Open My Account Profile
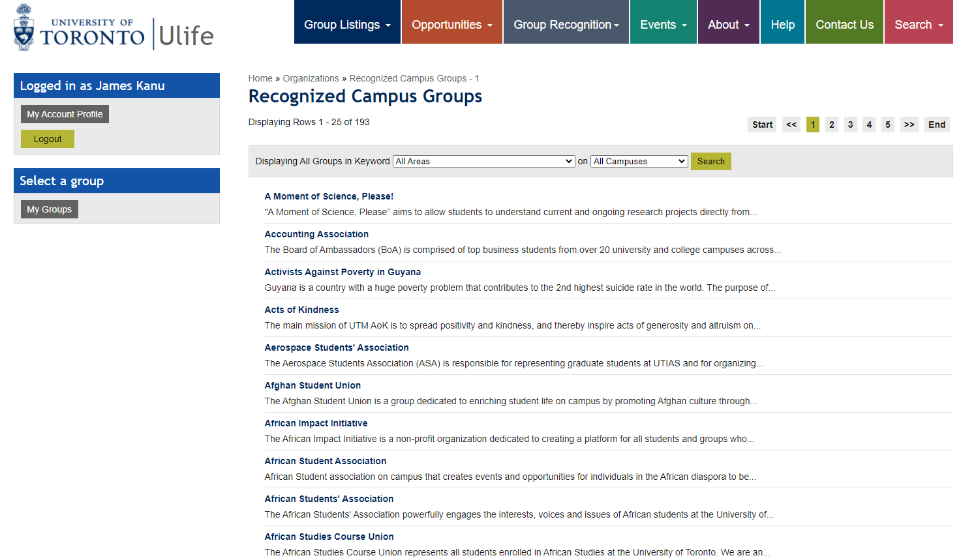Screen dimensions: 961x560 coord(65,114)
